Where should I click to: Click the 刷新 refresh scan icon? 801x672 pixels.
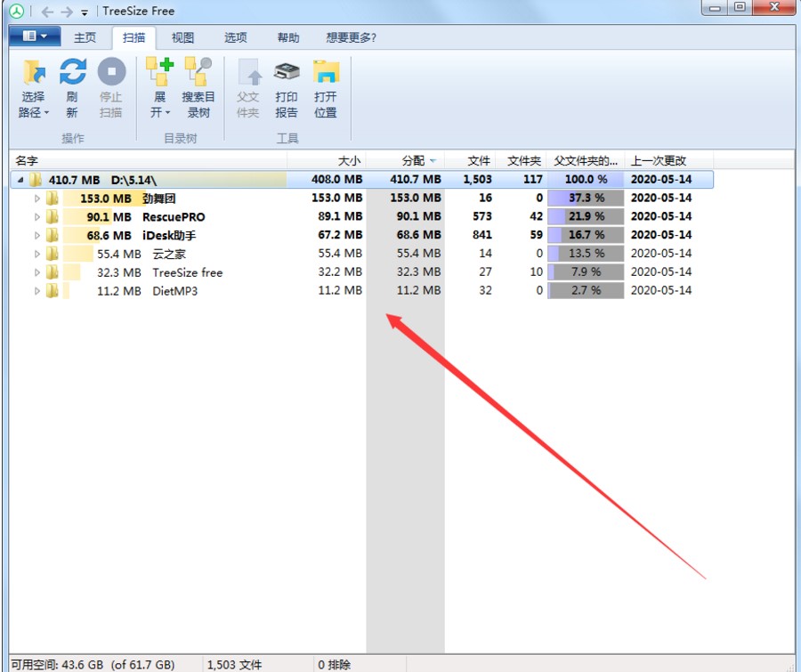point(72,73)
